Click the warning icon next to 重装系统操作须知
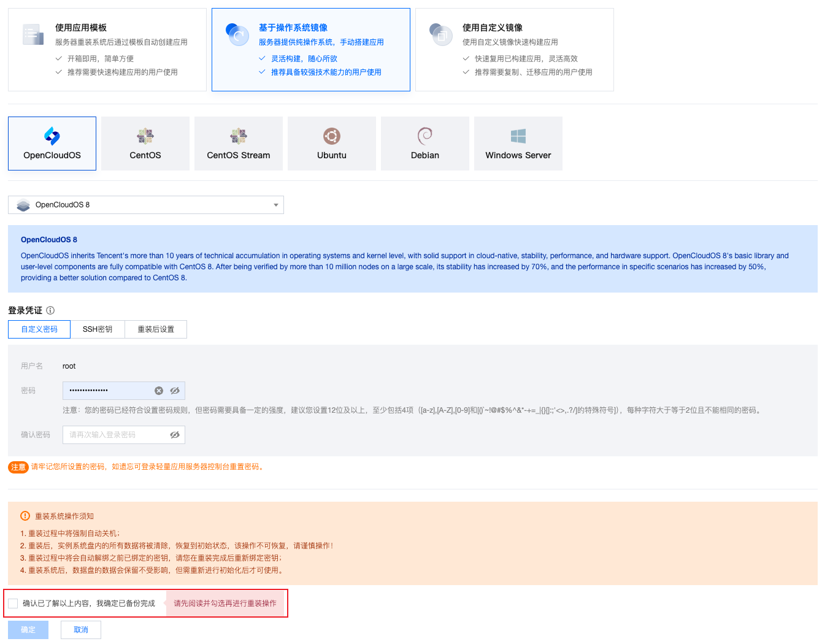Screen dimensions: 822x644 point(25,516)
